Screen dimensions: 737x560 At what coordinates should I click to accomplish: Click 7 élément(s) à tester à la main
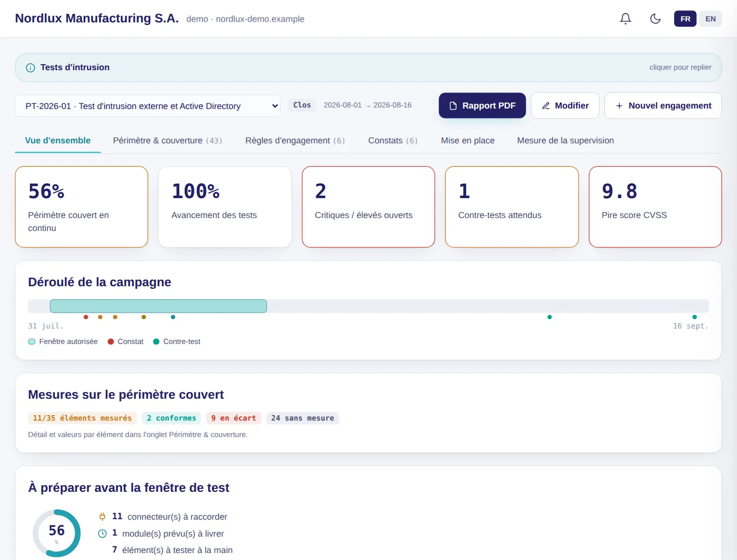click(172, 550)
